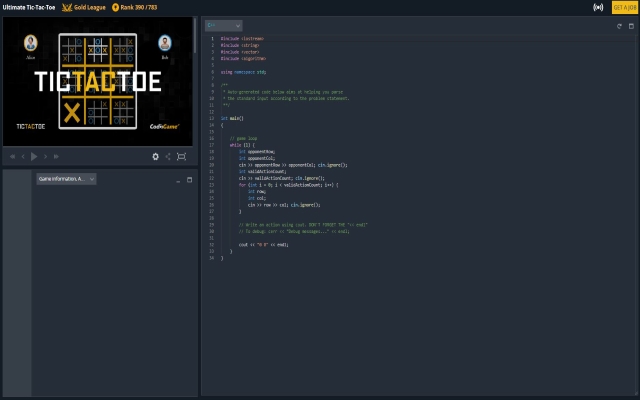Click line number 1 in the gutter
This screenshot has height=400, width=640.
tap(212, 39)
